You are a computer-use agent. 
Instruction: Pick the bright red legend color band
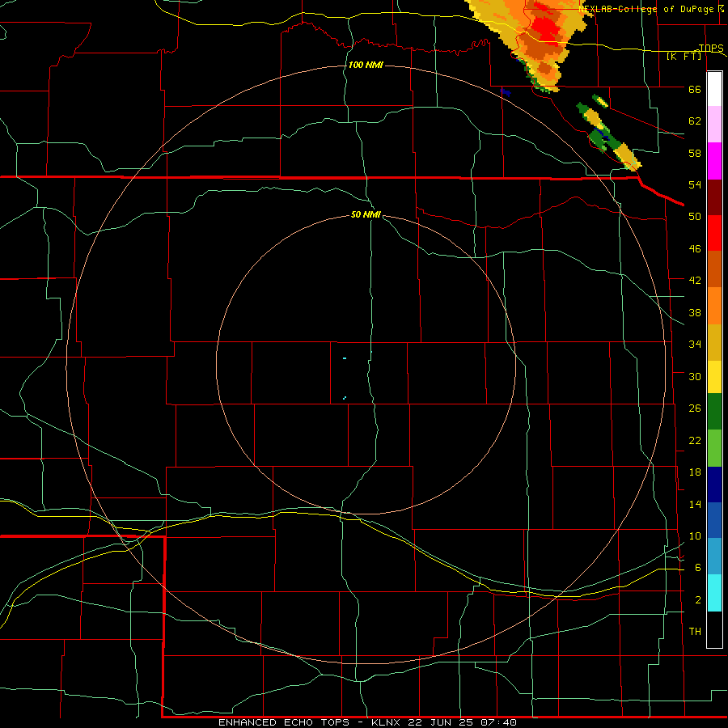point(714,233)
